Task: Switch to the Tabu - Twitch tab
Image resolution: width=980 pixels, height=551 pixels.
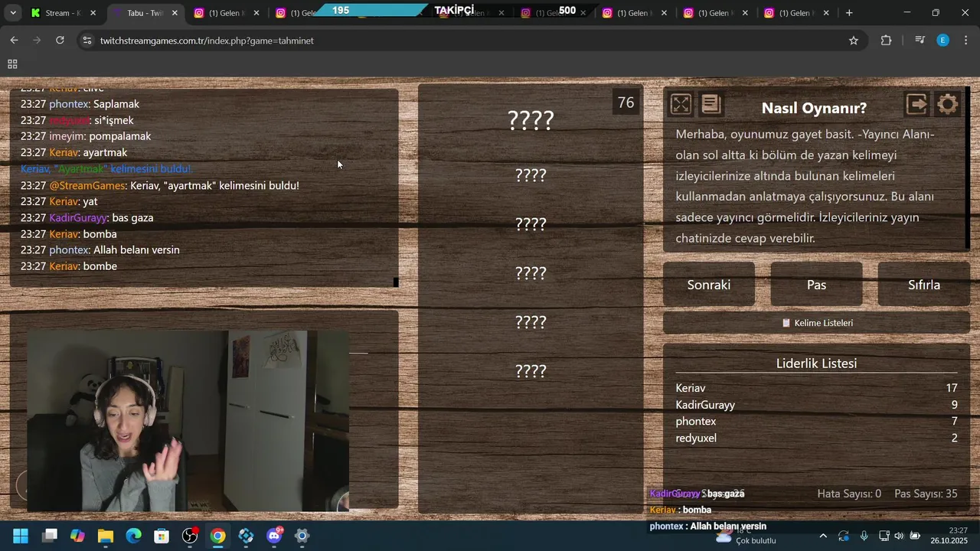Action: point(144,13)
